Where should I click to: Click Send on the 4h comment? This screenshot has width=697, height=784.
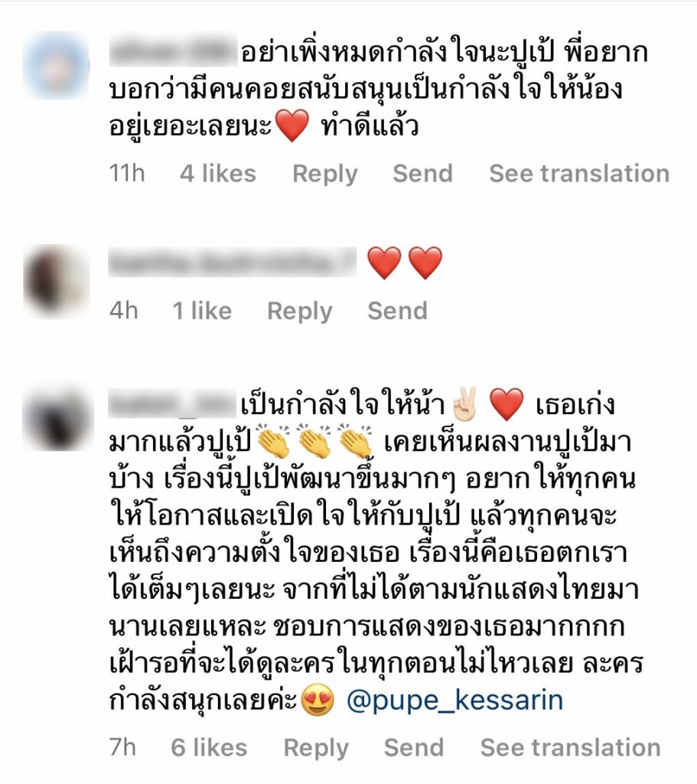398,311
